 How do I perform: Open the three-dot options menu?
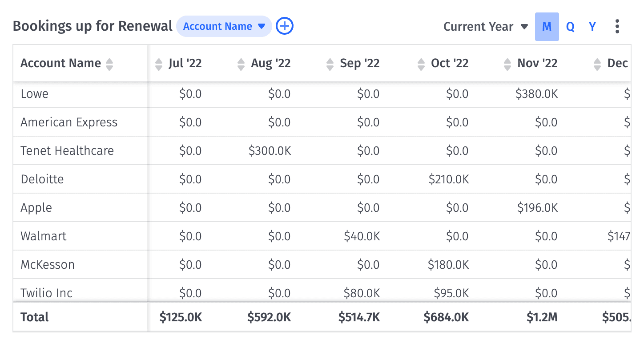click(617, 26)
